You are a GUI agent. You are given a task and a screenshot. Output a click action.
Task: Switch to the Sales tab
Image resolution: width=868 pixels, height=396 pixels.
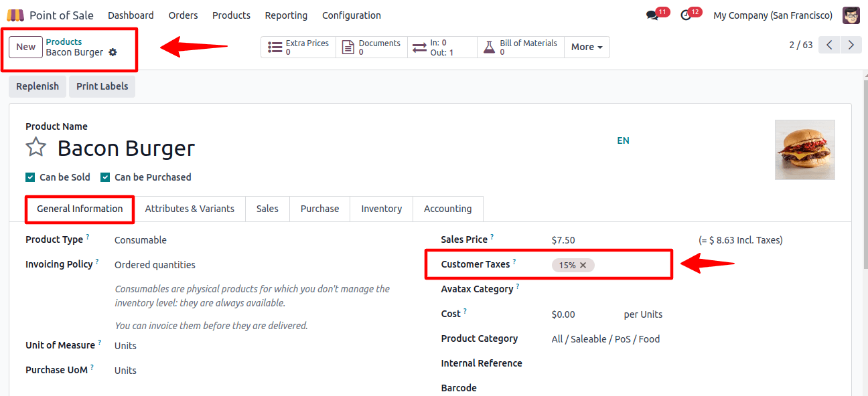[x=267, y=209]
